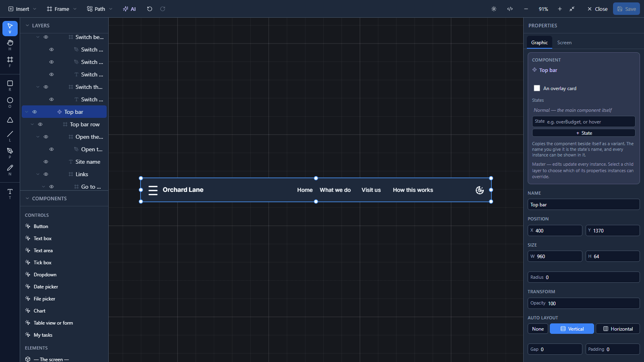Set auto layout to Horizontal
Screen dimensions: 644x362
(x=618, y=329)
